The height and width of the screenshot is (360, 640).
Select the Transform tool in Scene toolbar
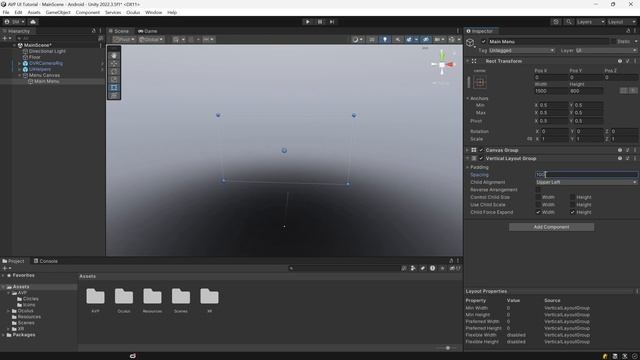[x=114, y=96]
